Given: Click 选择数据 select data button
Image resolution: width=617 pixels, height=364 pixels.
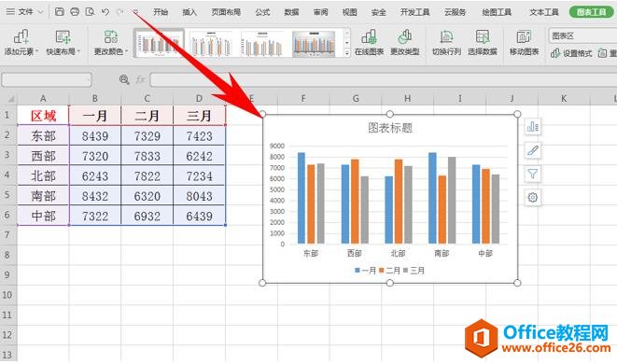Looking at the screenshot, I should [x=482, y=43].
